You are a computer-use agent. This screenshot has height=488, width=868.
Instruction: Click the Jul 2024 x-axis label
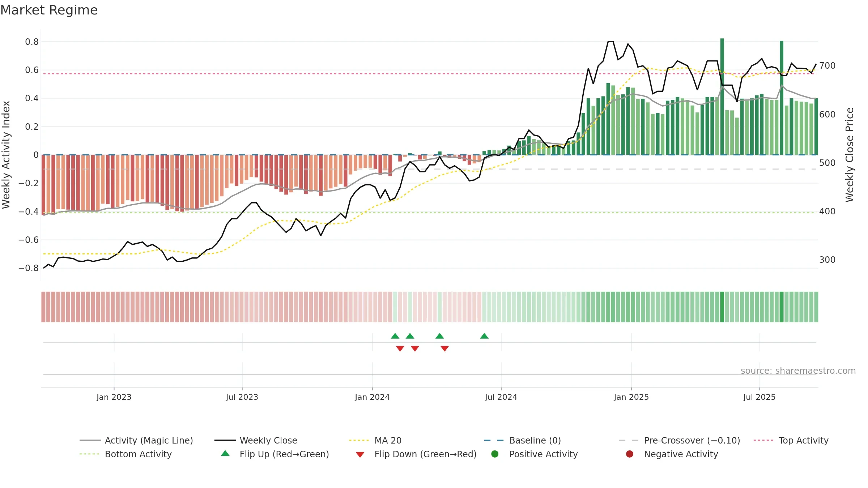click(501, 397)
